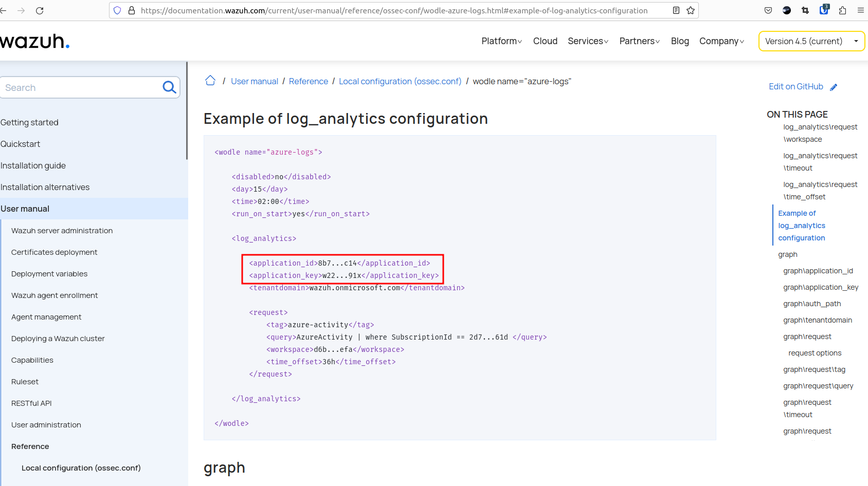This screenshot has height=486, width=868.
Task: Open Local configuration (ossec.conf) breadcrumb link
Action: pyautogui.click(x=400, y=81)
